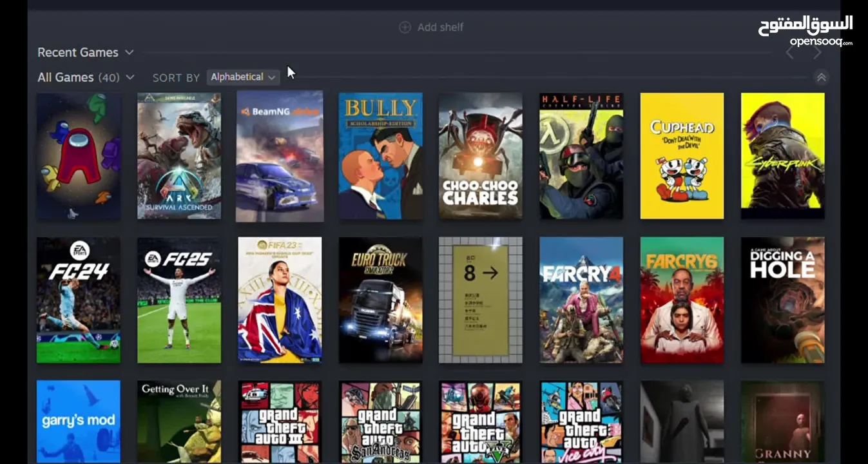
Task: Select the Getting Over It cover
Action: pyautogui.click(x=179, y=421)
